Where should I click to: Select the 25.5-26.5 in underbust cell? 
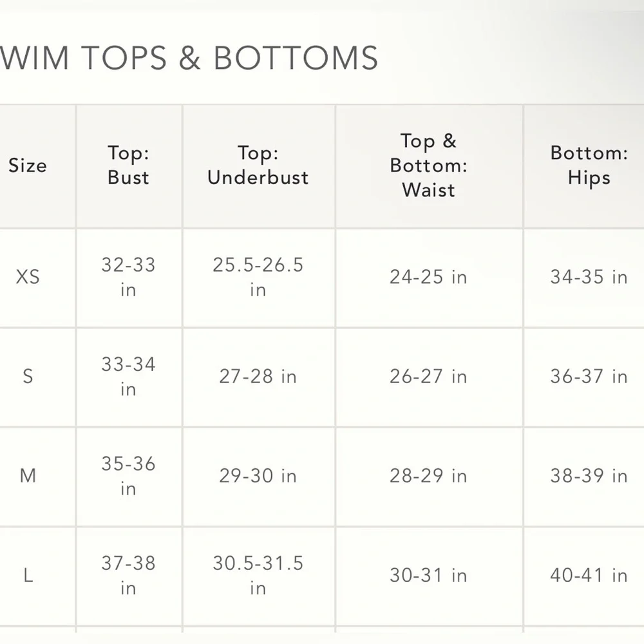click(x=258, y=277)
